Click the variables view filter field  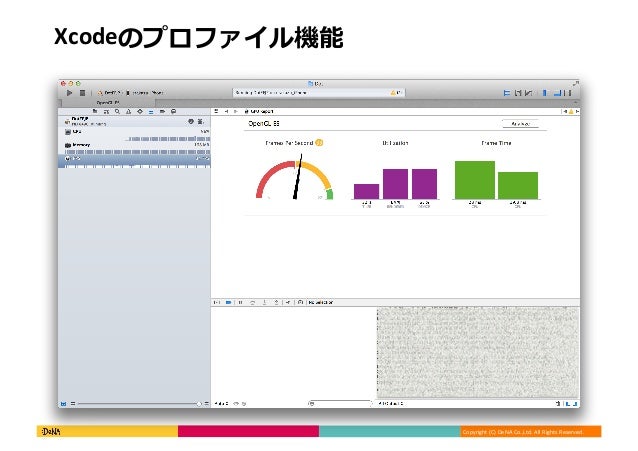click(340, 403)
